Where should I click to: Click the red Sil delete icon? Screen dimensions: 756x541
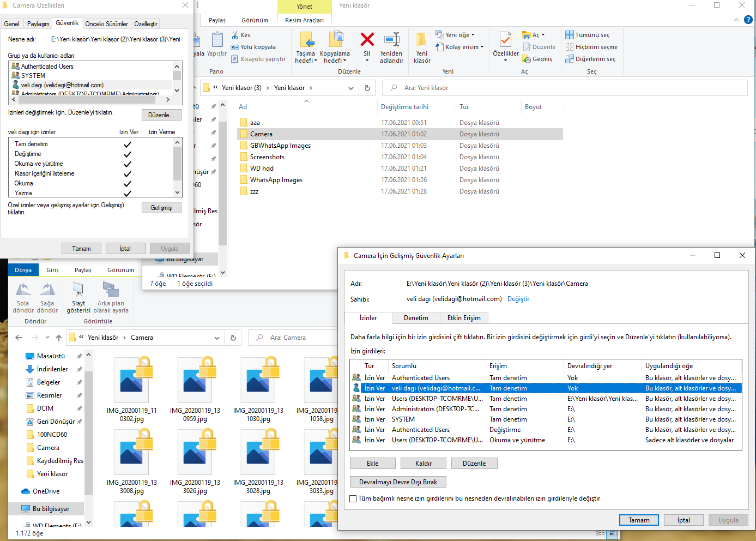pos(367,40)
